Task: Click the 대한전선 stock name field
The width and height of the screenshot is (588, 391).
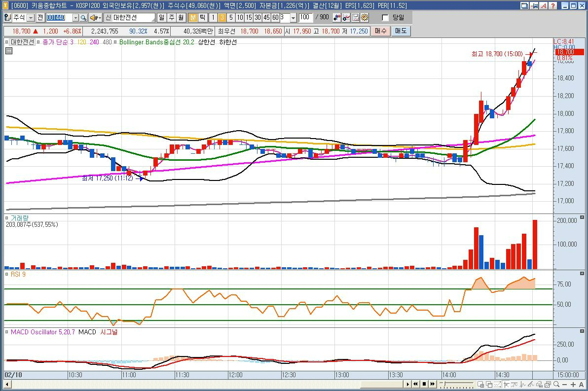Action: (x=134, y=18)
